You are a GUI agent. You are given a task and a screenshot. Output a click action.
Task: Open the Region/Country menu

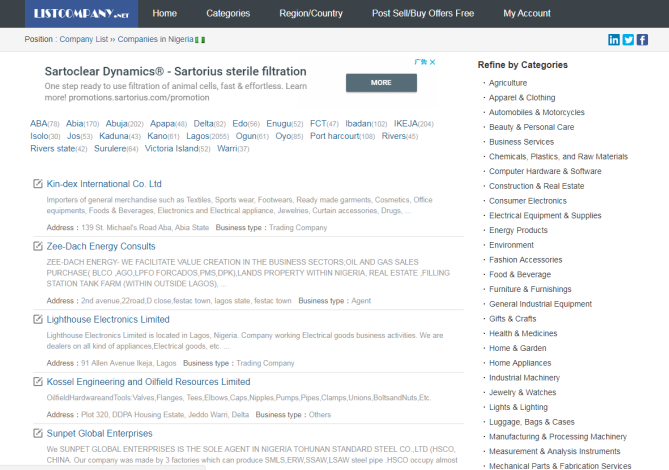click(310, 14)
